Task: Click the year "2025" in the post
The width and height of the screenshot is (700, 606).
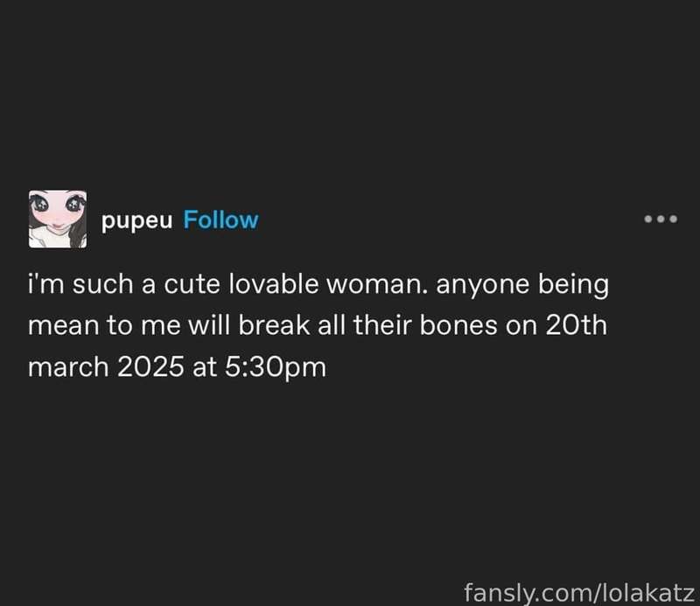Action: [x=154, y=366]
